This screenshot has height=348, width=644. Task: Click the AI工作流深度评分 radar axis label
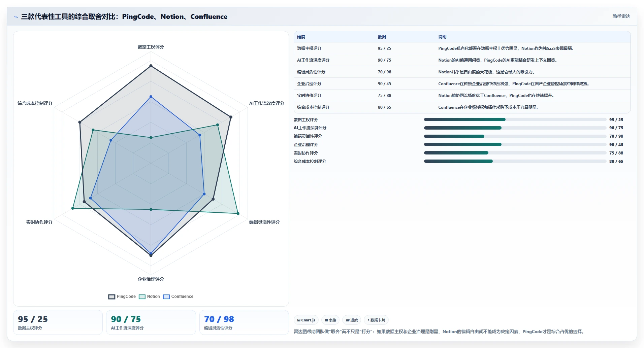[267, 103]
